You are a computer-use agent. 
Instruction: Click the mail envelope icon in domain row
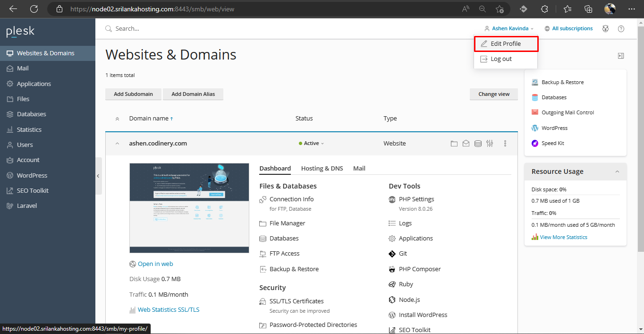466,144
